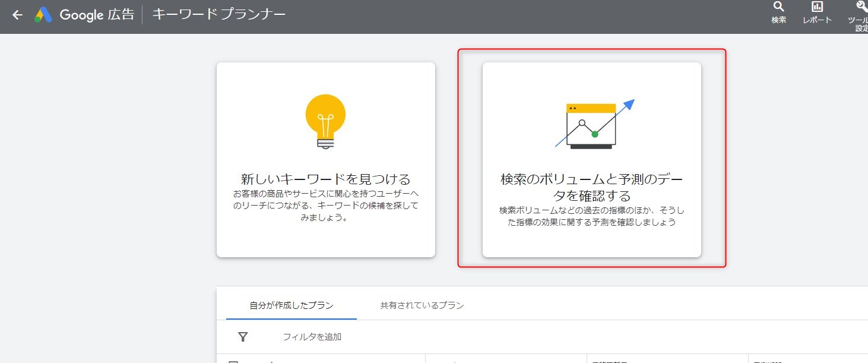Click the レポート label in top bar
The image size is (868, 363).
point(817,20)
